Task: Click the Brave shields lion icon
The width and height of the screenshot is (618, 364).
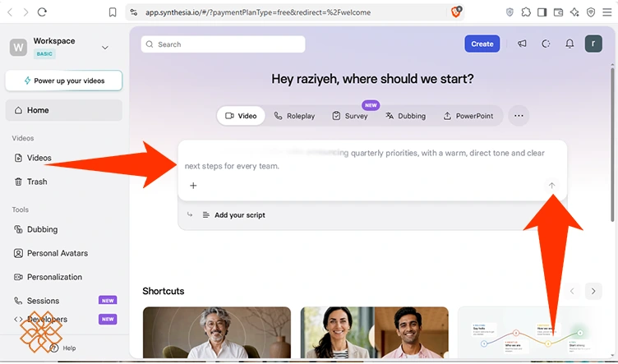Action: 456,12
